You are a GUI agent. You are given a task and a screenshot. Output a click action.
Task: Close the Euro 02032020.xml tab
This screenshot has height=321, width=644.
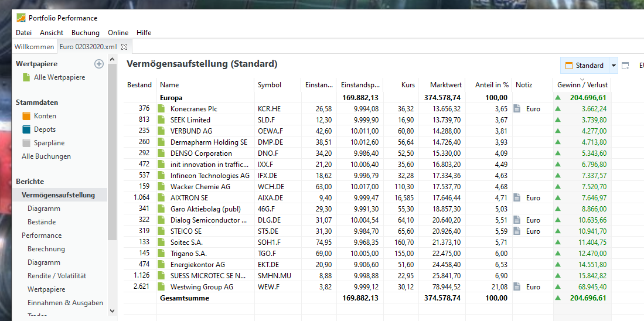coord(124,47)
